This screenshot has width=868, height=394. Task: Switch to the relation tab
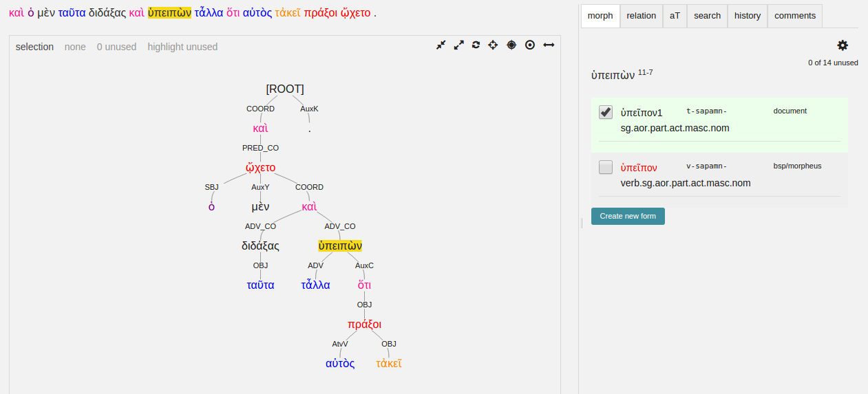tap(642, 16)
